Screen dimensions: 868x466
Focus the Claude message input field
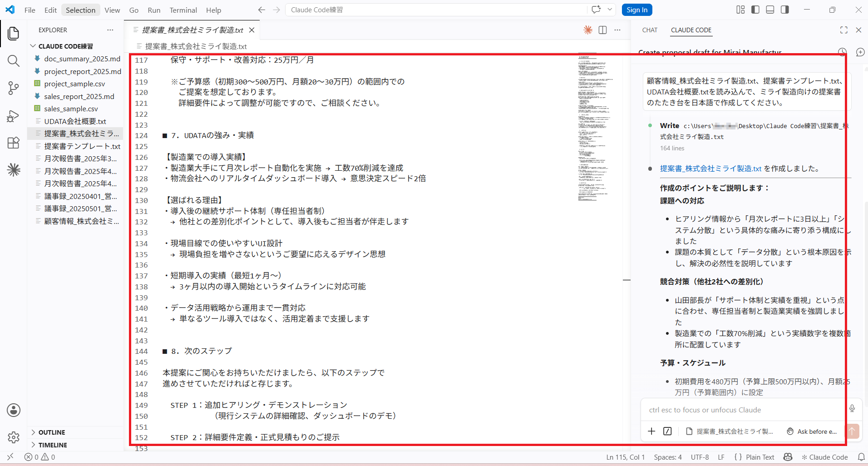point(745,410)
